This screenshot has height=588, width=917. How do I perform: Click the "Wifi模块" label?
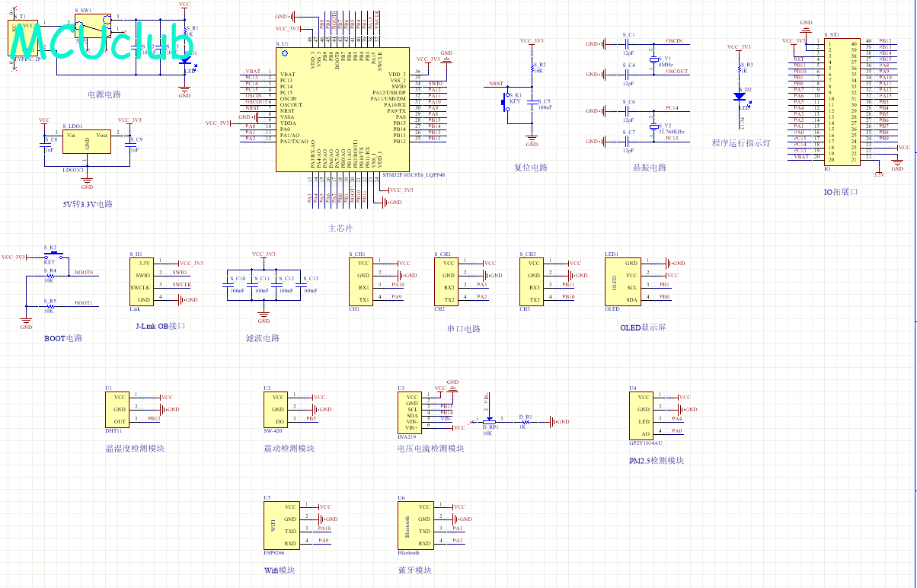pyautogui.click(x=280, y=570)
